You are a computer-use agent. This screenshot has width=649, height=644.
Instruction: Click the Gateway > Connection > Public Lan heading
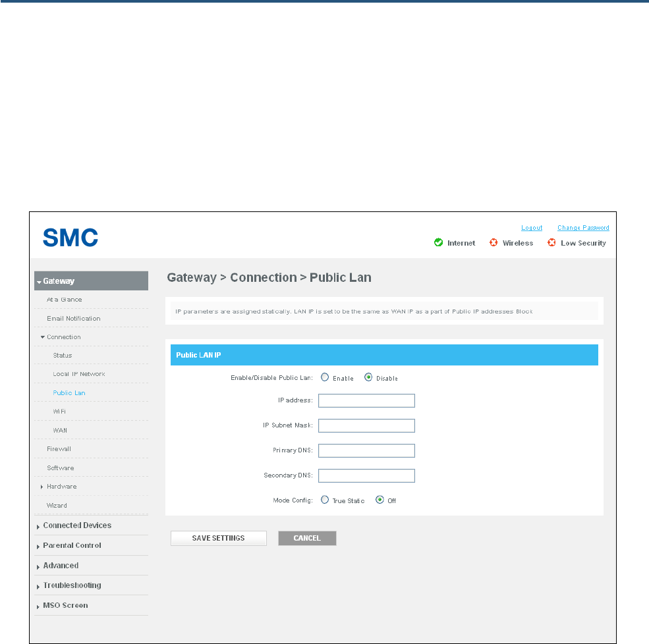[x=269, y=277]
